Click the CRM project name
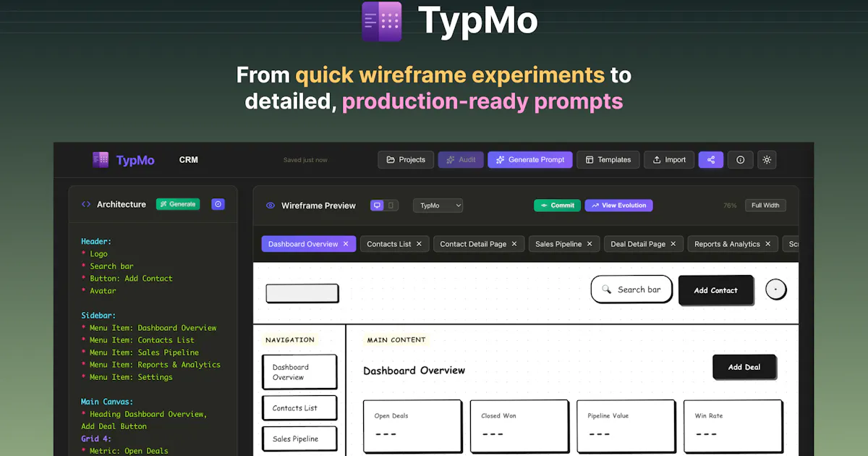Viewport: 868px width, 456px height. pyautogui.click(x=189, y=160)
